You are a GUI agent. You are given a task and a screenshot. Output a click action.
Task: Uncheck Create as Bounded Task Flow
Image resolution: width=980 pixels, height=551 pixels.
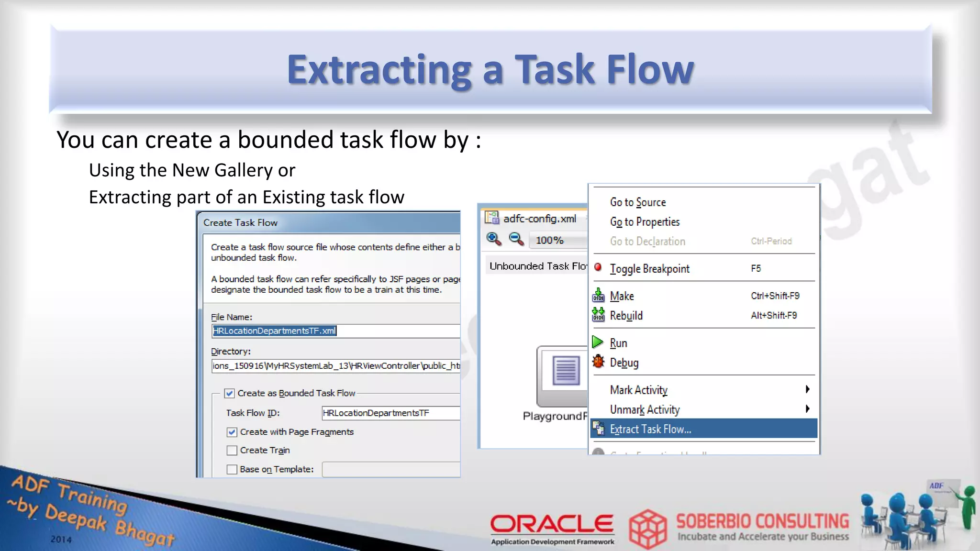230,394
